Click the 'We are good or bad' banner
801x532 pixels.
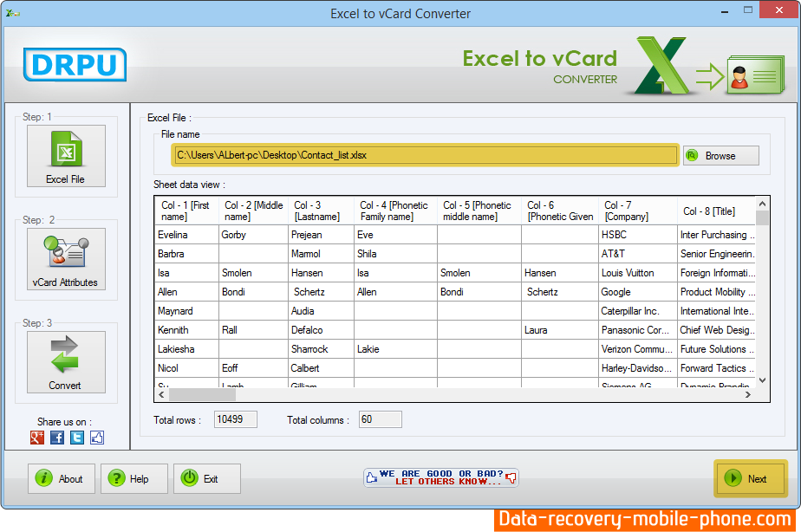(x=441, y=477)
